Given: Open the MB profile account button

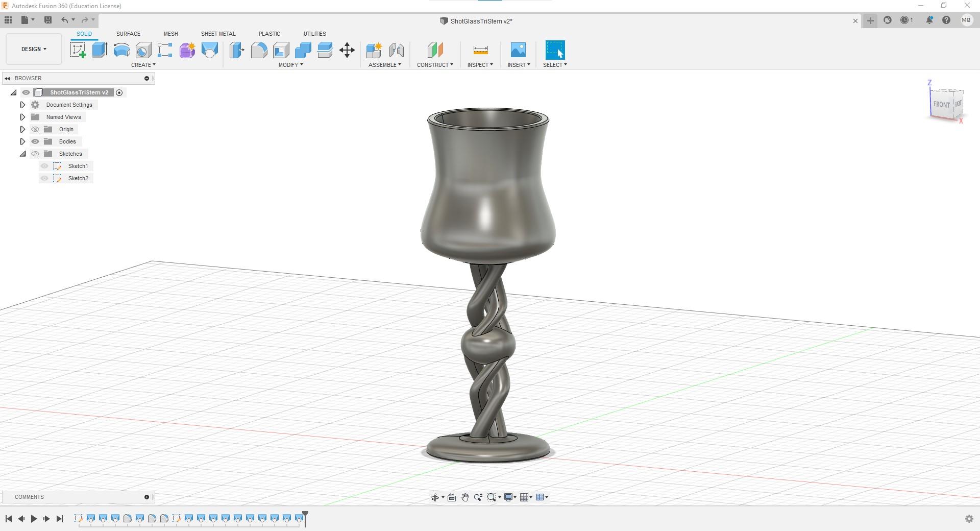Looking at the screenshot, I should coord(966,20).
